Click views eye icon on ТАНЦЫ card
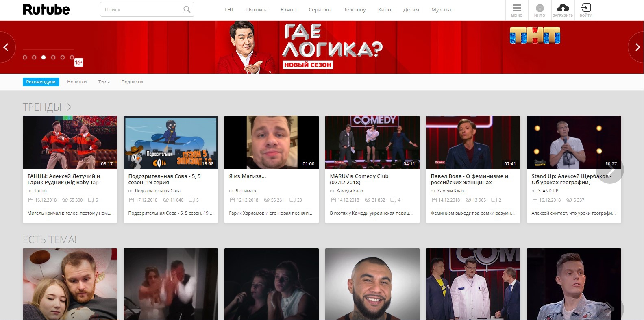This screenshot has width=644, height=320. pos(65,200)
